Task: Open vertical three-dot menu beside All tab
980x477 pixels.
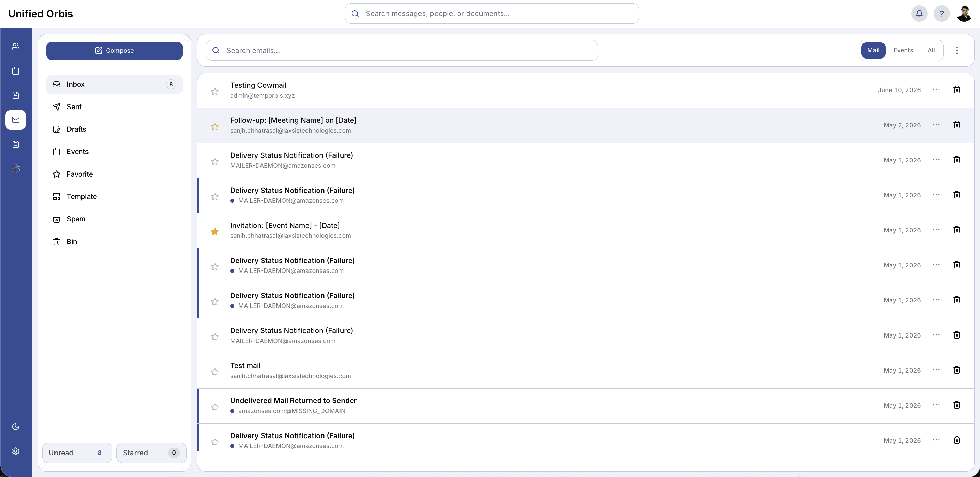Action: coord(957,50)
